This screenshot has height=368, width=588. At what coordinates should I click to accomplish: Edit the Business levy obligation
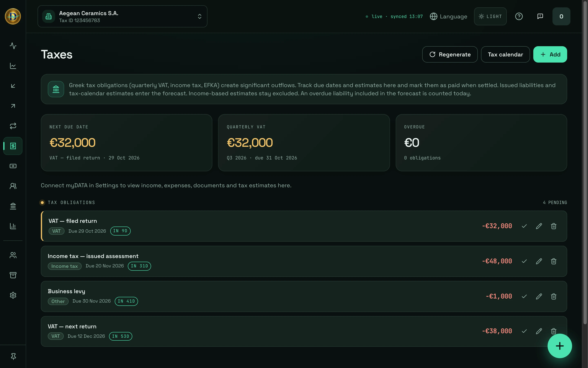point(539,296)
